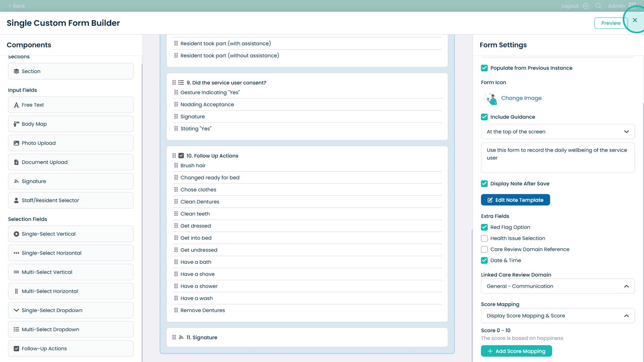
Task: Select the "Get into bed" option text
Action: click(196, 238)
